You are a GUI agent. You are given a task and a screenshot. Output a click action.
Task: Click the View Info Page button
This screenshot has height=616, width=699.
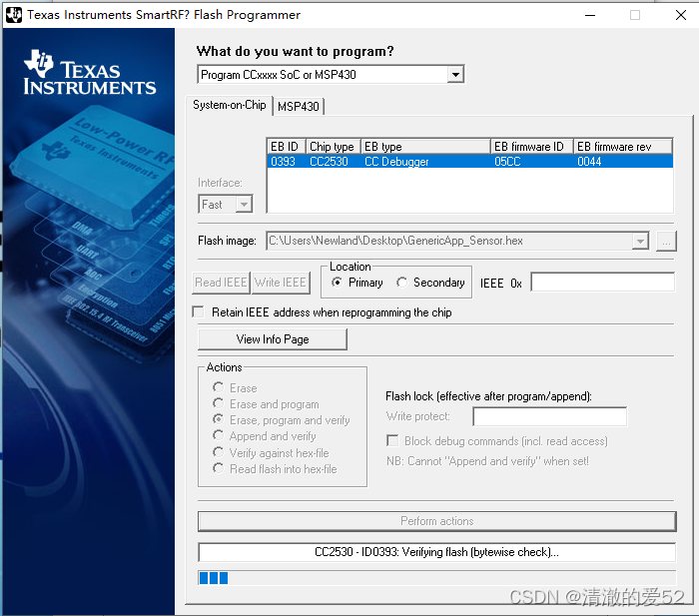coord(273,339)
